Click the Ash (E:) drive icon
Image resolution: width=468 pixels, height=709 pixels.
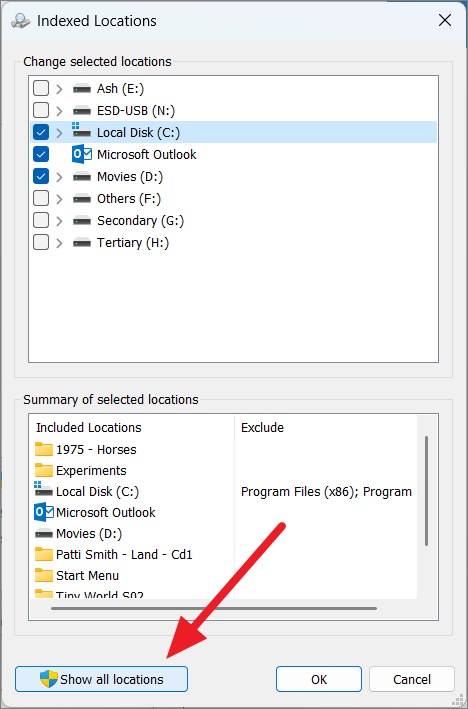(x=82, y=89)
